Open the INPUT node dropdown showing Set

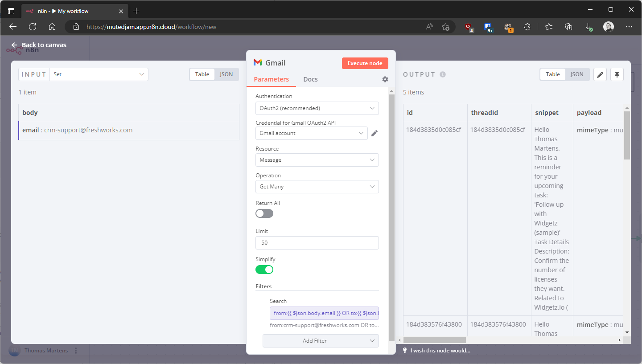coord(99,74)
